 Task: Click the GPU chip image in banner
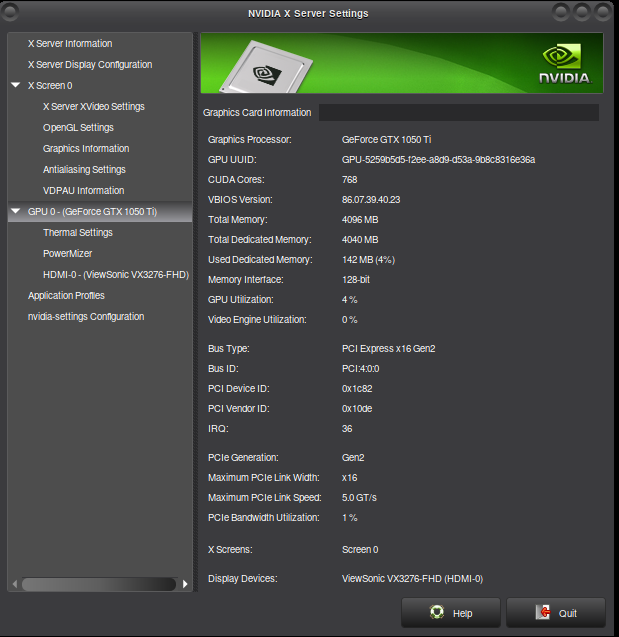point(266,68)
